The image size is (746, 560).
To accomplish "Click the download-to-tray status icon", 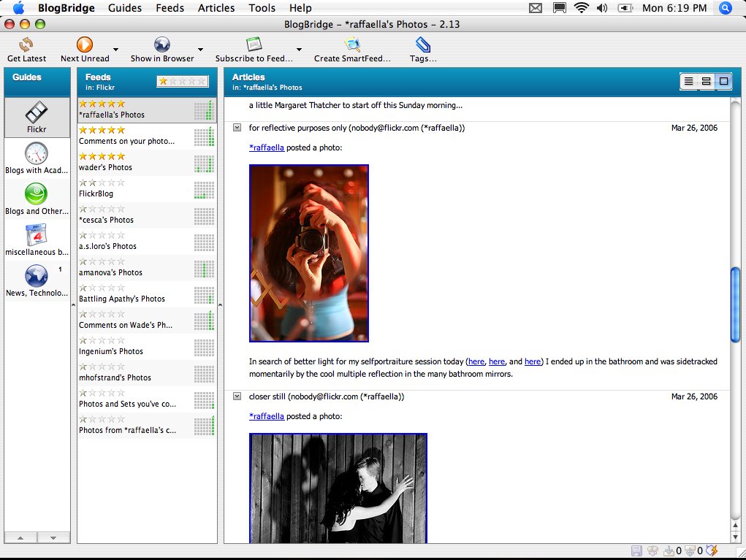I will point(669,551).
